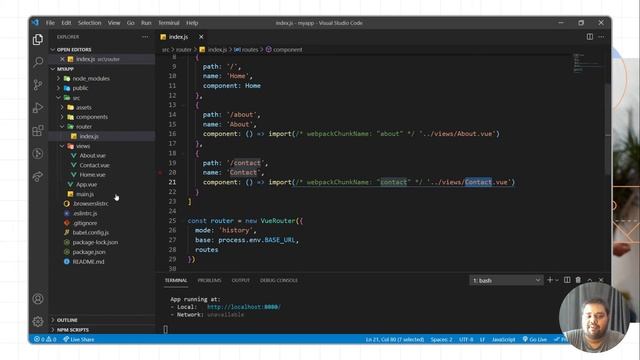Open Explorer more actions ellipsis
Viewport: 640px width, 360px height.
(145, 37)
